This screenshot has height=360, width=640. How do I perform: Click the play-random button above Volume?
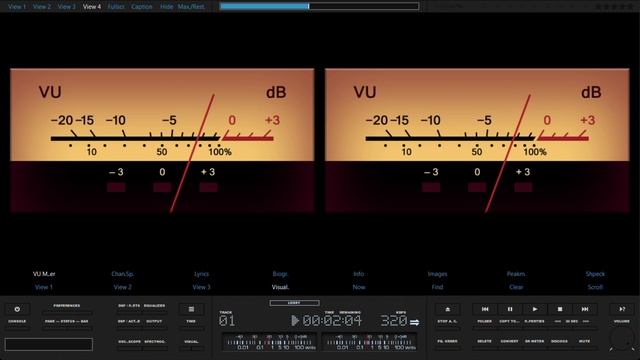tap(622, 309)
